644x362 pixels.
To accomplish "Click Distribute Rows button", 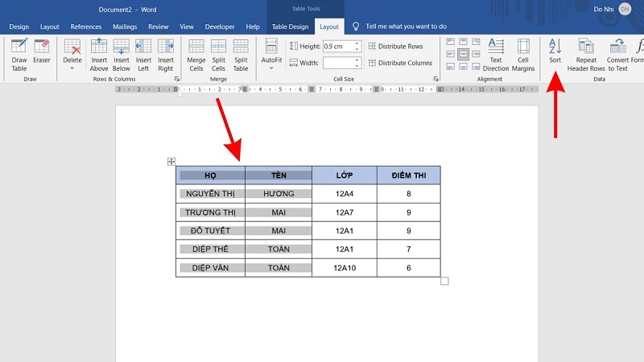I will click(x=395, y=47).
